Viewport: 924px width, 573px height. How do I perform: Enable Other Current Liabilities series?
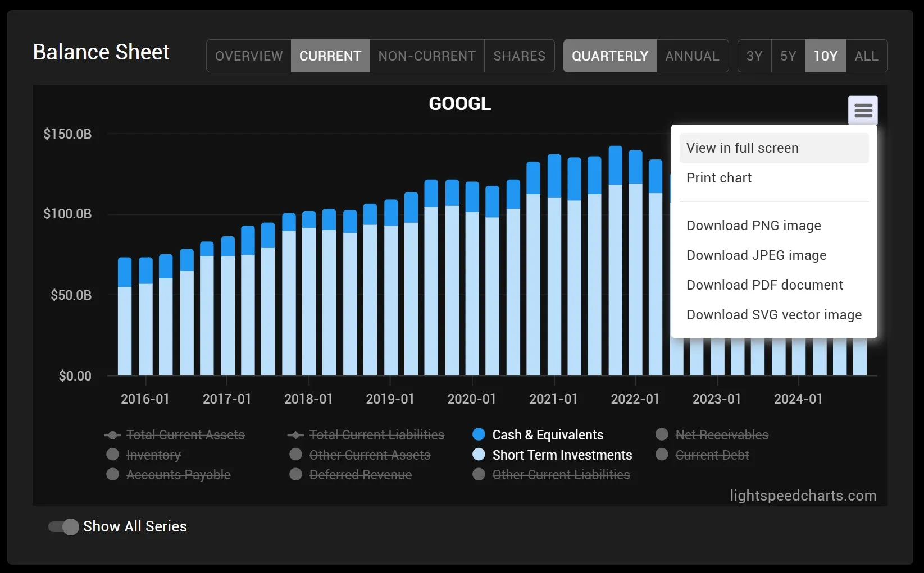click(551, 475)
